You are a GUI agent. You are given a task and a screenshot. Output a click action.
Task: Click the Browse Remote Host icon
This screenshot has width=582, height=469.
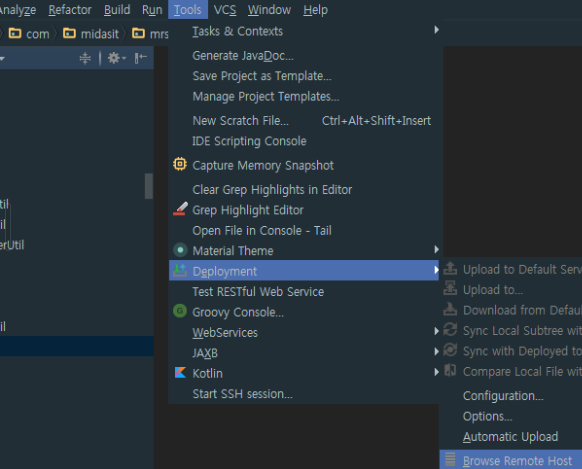point(450,459)
